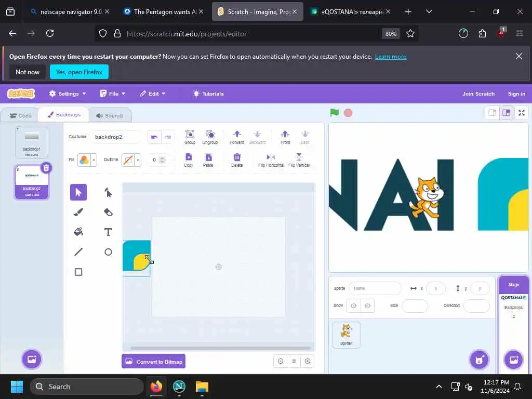Click the Not now button
Viewport: 532px width, 399px height.
pyautogui.click(x=28, y=72)
